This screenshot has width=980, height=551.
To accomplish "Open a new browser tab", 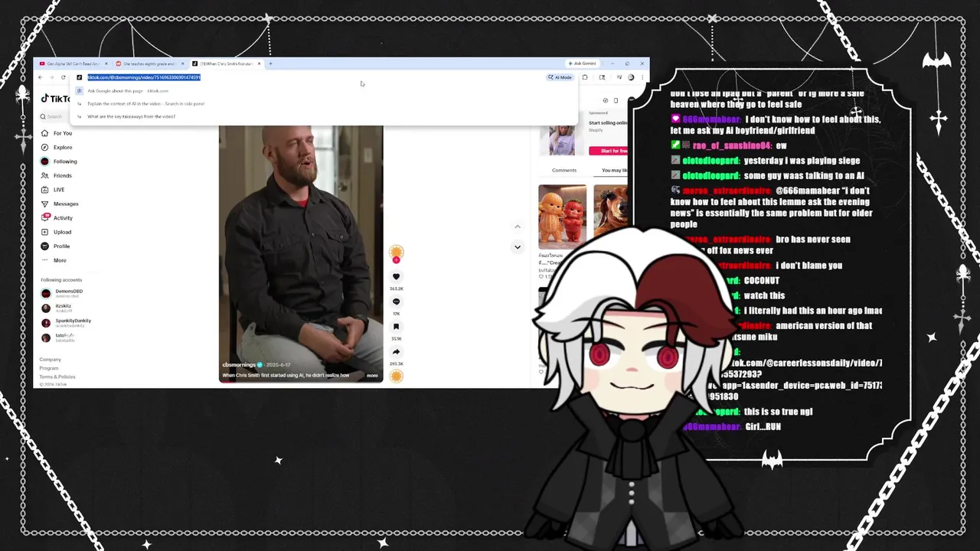I will [x=270, y=64].
